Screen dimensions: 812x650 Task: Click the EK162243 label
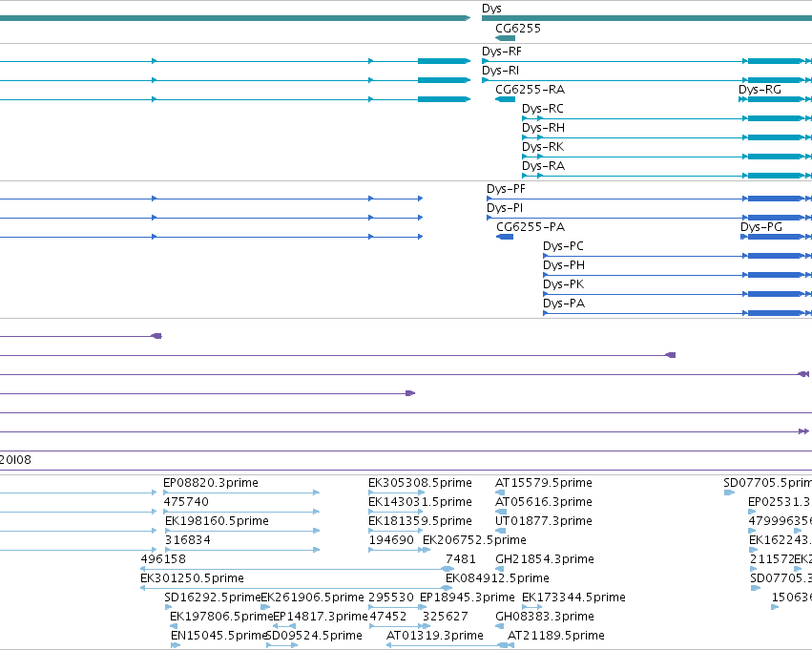pyautogui.click(x=781, y=541)
